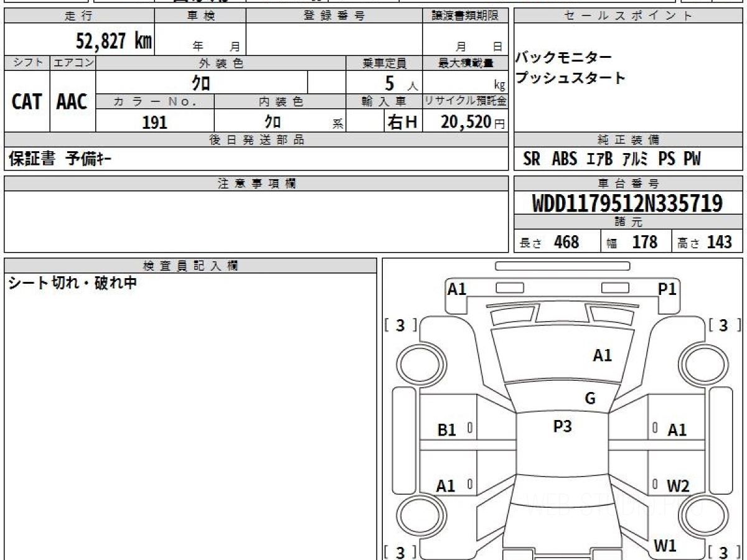Select the バックモニター sales point line
This screenshot has height=560, width=747.
pyautogui.click(x=563, y=58)
